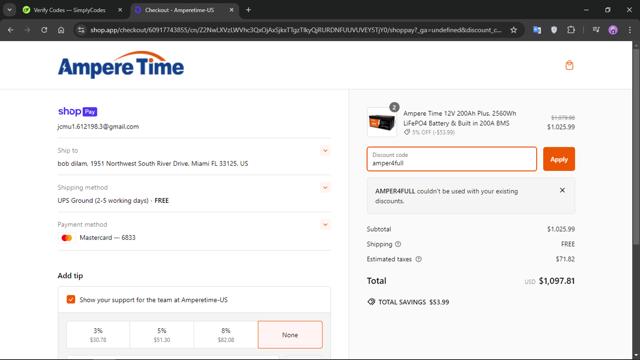Click the Add tip heading

click(70, 276)
